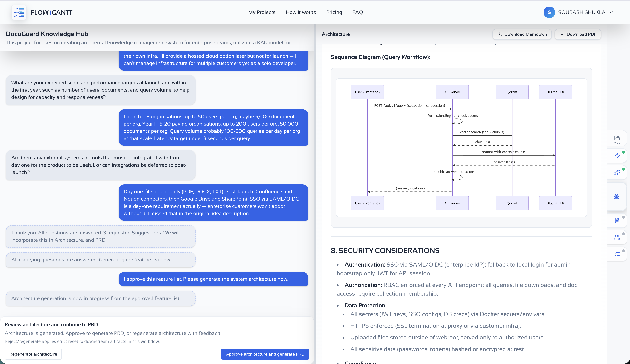Click the top "User (Frontend)" diagram box
The image size is (630, 364).
tap(367, 92)
